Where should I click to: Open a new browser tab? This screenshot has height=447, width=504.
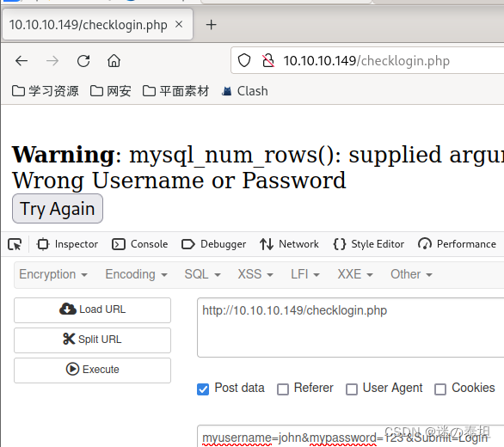212,25
